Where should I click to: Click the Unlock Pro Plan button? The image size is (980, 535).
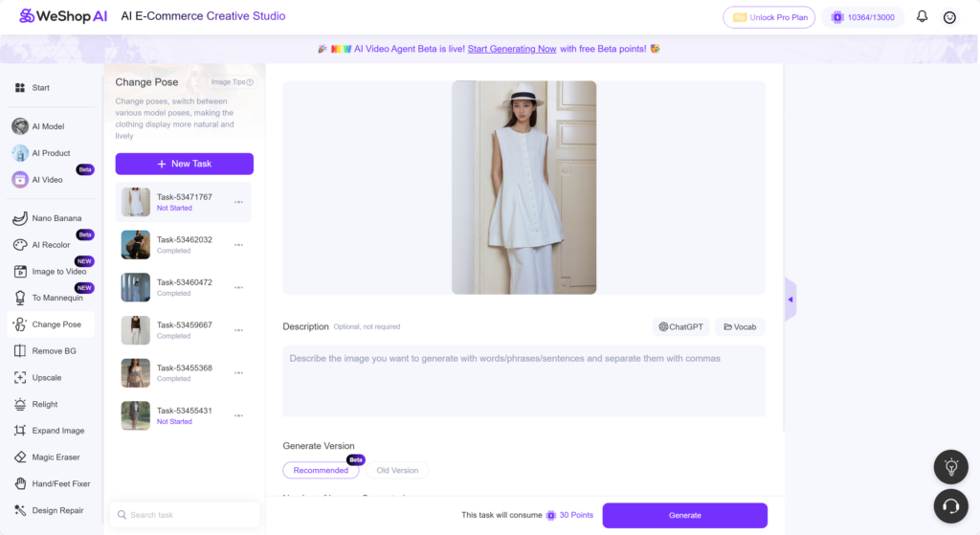click(768, 17)
